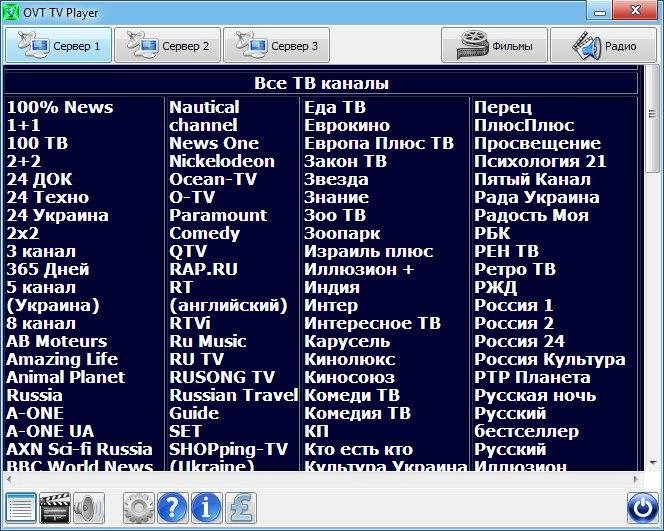Open the 100% News channel
This screenshot has width=664, height=531.
point(60,107)
